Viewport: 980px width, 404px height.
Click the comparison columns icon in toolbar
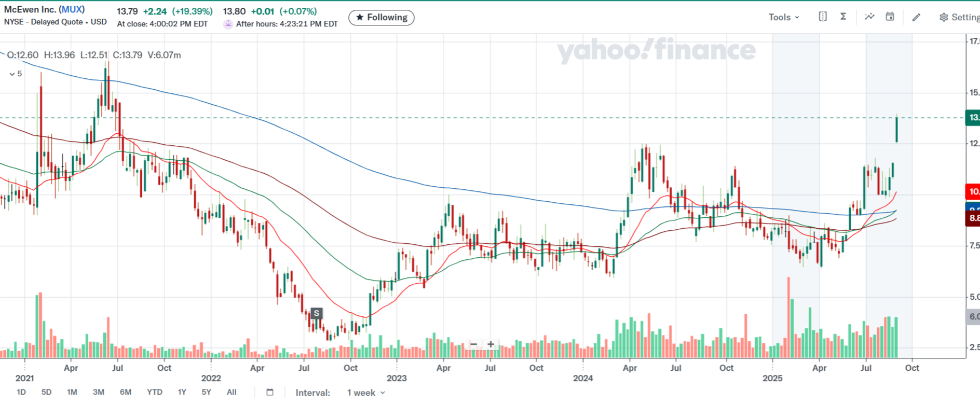tap(823, 17)
